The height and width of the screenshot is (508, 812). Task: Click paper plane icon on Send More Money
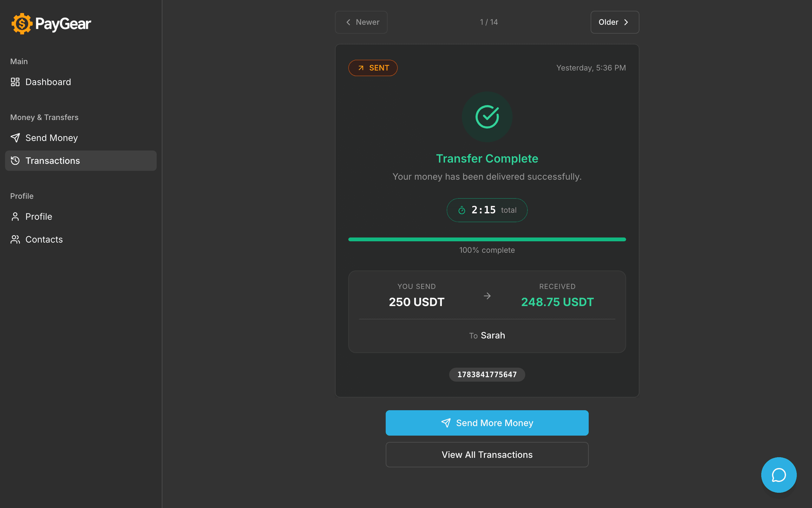click(x=446, y=423)
